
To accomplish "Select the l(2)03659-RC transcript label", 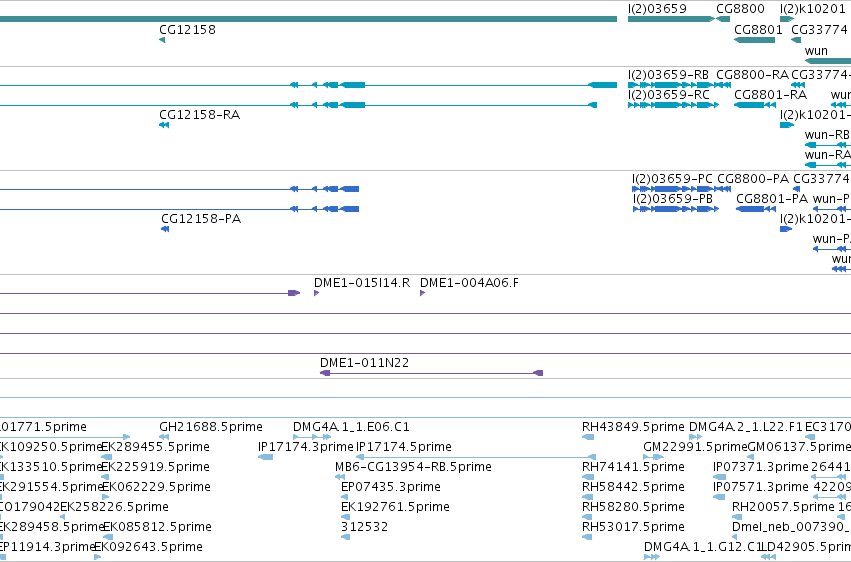I will click(x=669, y=95).
